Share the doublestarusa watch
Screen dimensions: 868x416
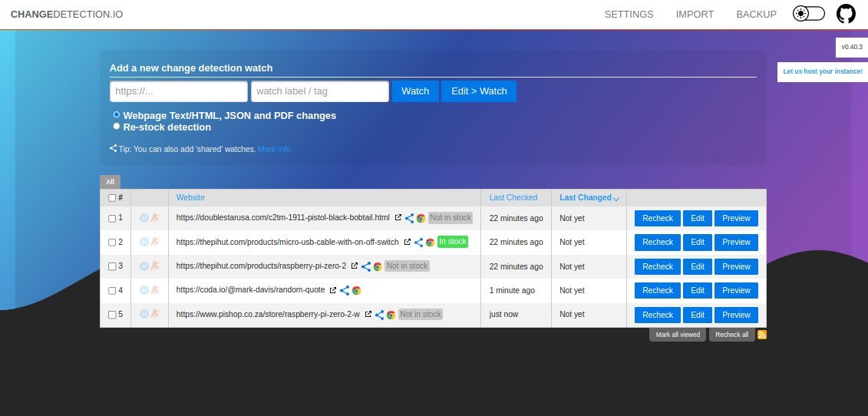click(410, 218)
